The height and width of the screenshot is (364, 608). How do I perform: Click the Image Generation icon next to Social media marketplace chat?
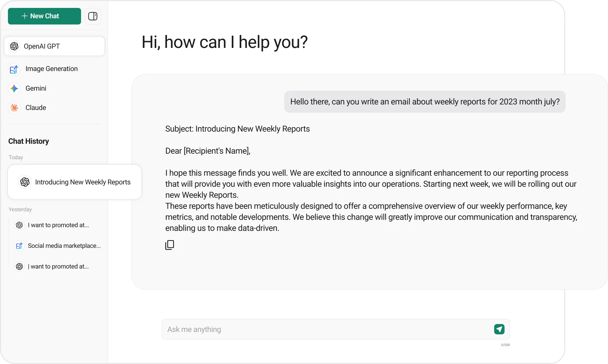tap(19, 245)
